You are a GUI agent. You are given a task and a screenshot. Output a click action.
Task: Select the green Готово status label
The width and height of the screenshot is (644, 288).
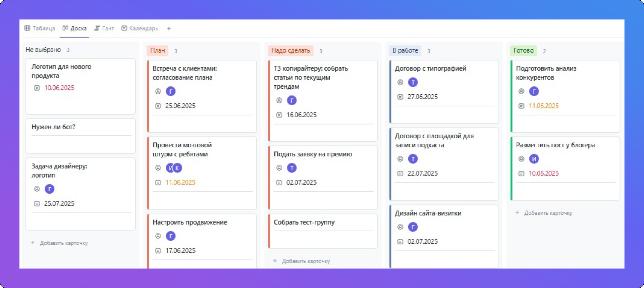coord(523,50)
